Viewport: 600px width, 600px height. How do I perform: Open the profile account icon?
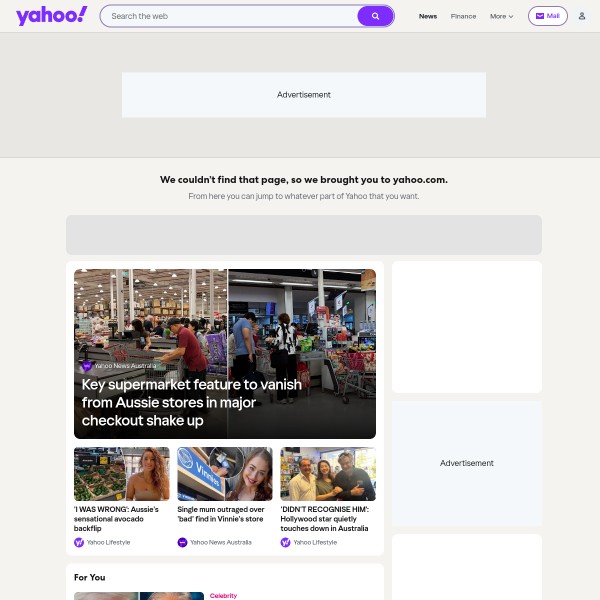[582, 16]
